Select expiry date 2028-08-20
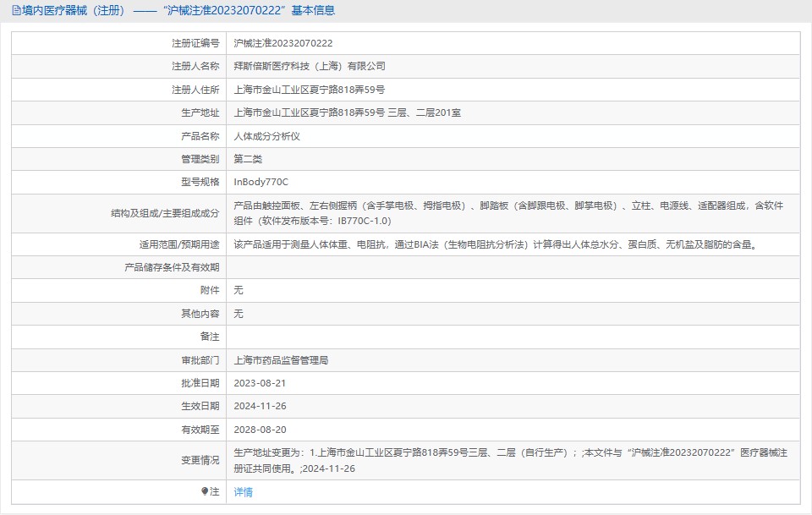The height and width of the screenshot is (515, 812). [x=260, y=430]
